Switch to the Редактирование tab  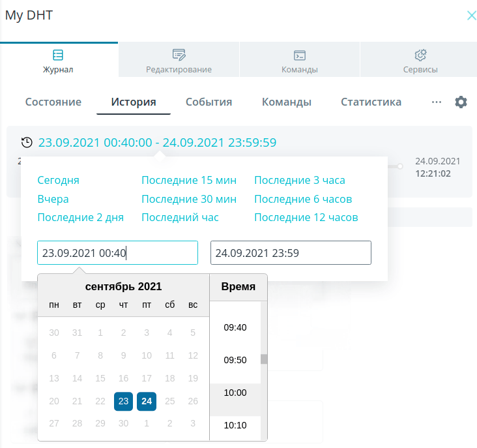tap(179, 60)
